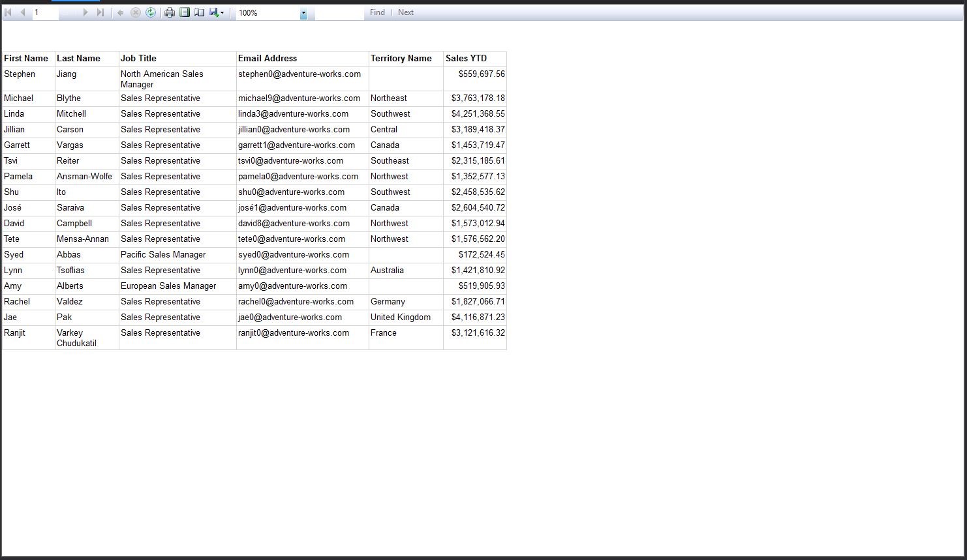Open the Print dialog
This screenshot has width=967, height=560.
tap(170, 12)
